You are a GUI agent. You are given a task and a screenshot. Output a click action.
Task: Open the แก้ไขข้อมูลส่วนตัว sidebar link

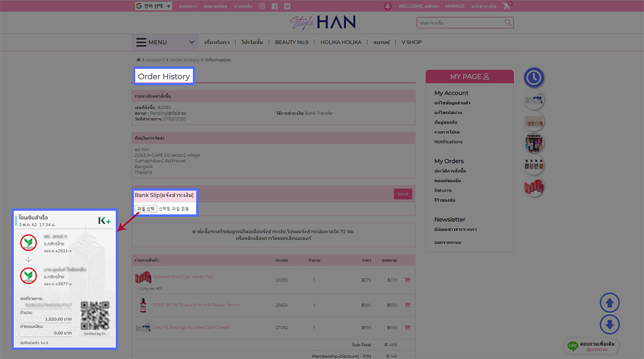(x=452, y=103)
